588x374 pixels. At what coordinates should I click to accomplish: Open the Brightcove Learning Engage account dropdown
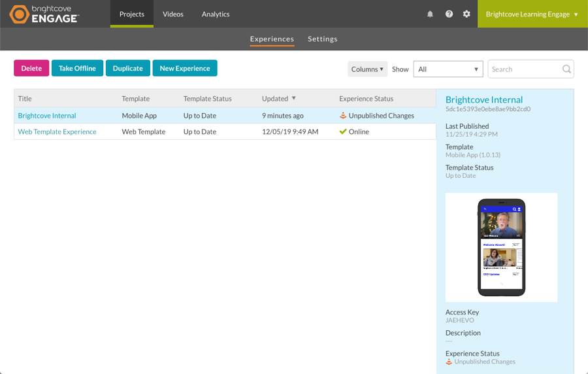click(532, 14)
